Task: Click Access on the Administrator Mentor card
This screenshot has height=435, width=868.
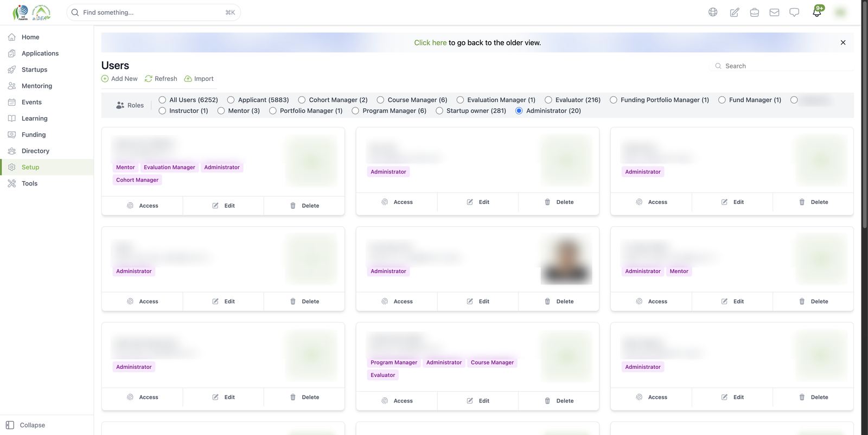Action: 651,302
